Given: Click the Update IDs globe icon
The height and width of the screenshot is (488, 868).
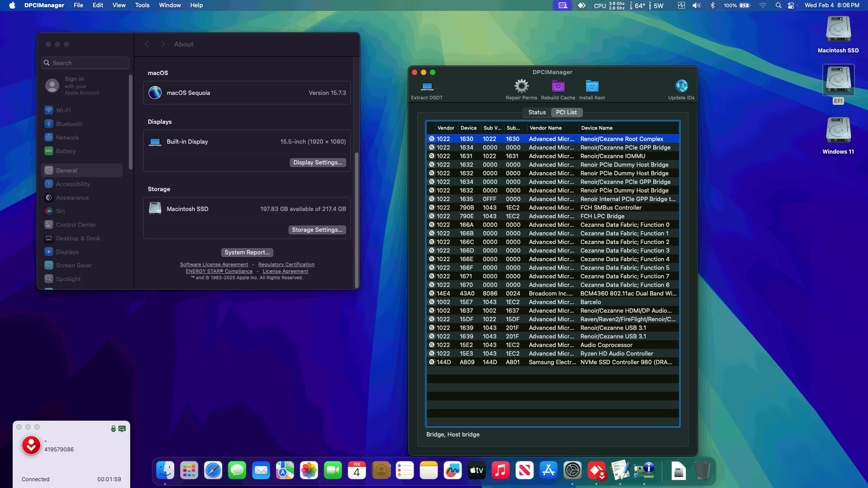Looking at the screenshot, I should coord(681,86).
